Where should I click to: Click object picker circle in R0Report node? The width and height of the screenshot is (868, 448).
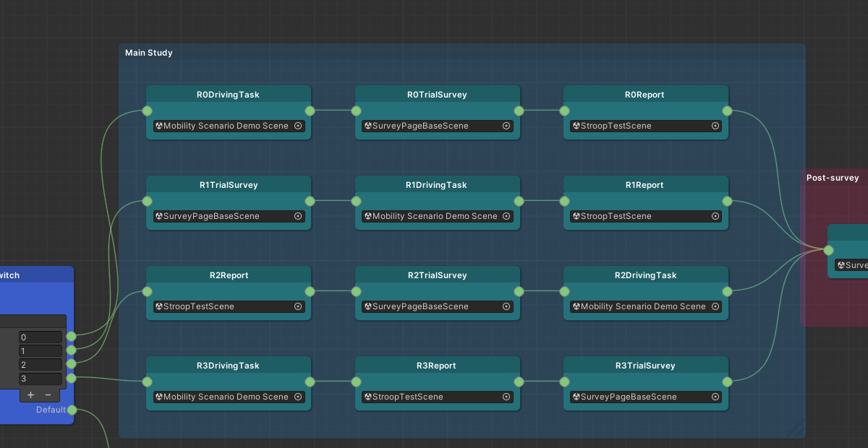click(x=715, y=126)
